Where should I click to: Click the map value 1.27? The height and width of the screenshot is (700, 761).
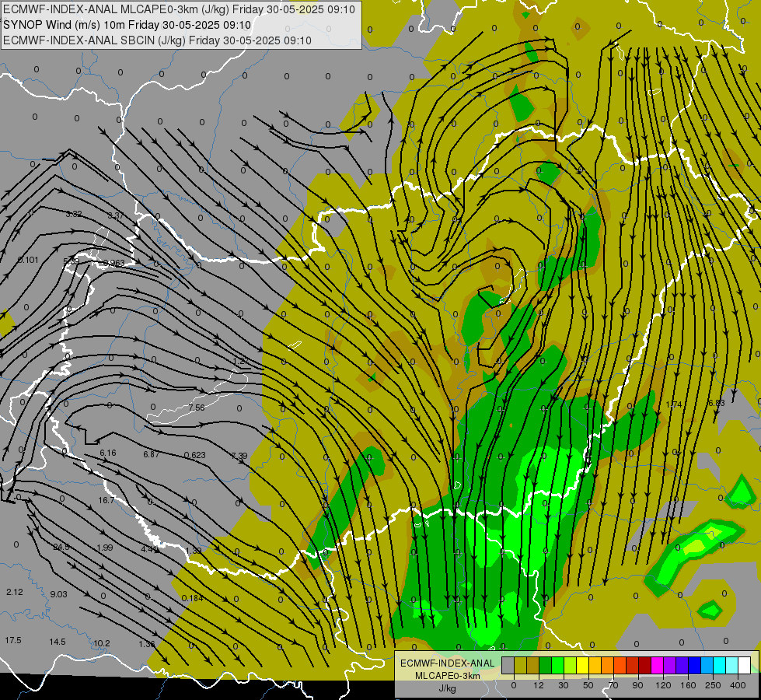(240, 361)
